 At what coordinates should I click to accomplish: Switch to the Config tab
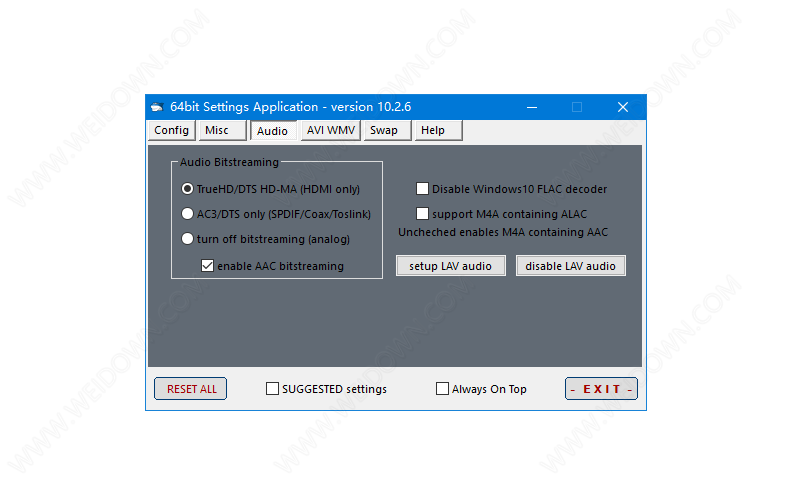click(171, 130)
